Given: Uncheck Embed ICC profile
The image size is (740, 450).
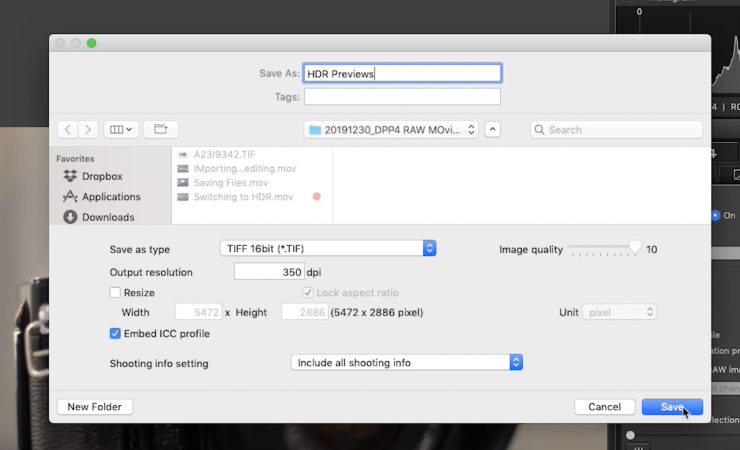Looking at the screenshot, I should click(115, 333).
